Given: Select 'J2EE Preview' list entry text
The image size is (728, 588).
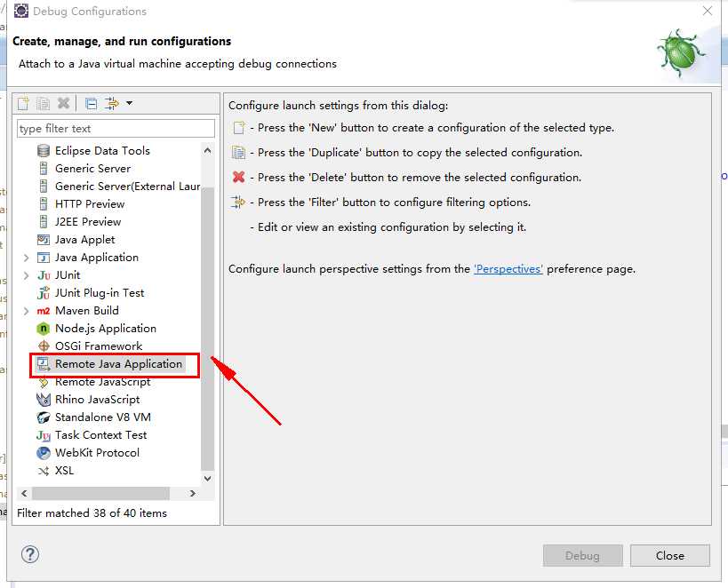Looking at the screenshot, I should (88, 221).
